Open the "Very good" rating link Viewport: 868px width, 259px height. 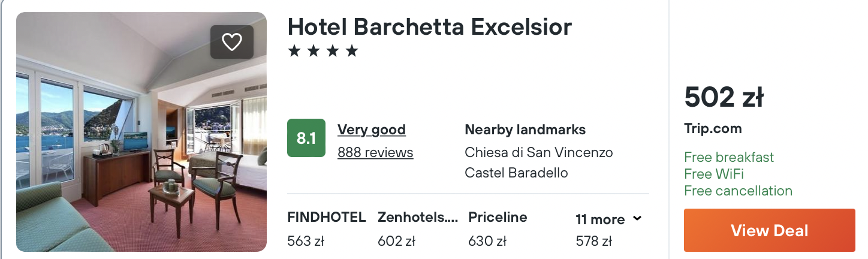tap(372, 129)
